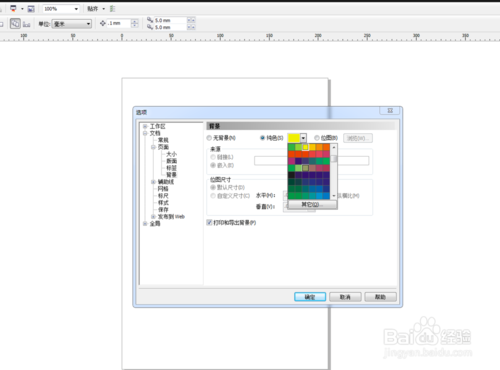This screenshot has width=500, height=370.
Task: Select 背景 under 页面
Action: click(171, 175)
